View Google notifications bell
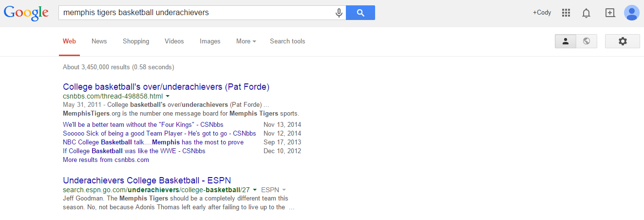The height and width of the screenshot is (220, 644). coord(587,13)
